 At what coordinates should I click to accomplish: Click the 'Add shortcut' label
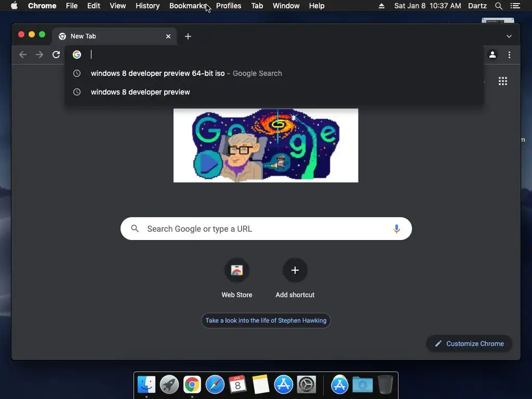pyautogui.click(x=295, y=295)
